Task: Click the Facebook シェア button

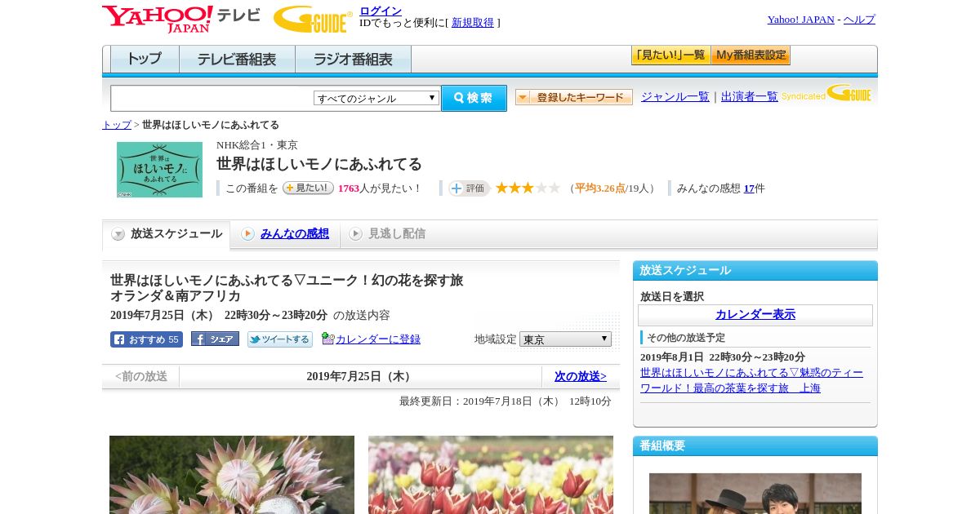Action: [x=215, y=339]
